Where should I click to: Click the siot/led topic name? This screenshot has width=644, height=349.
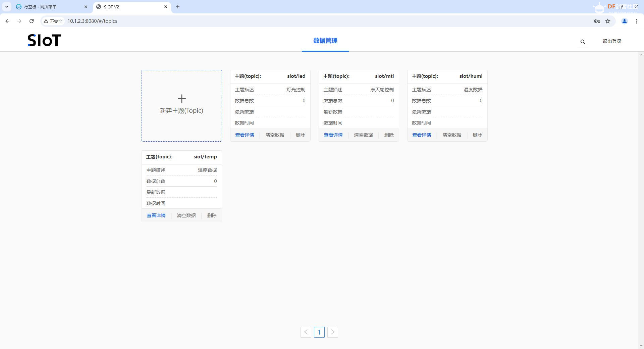pyautogui.click(x=296, y=76)
